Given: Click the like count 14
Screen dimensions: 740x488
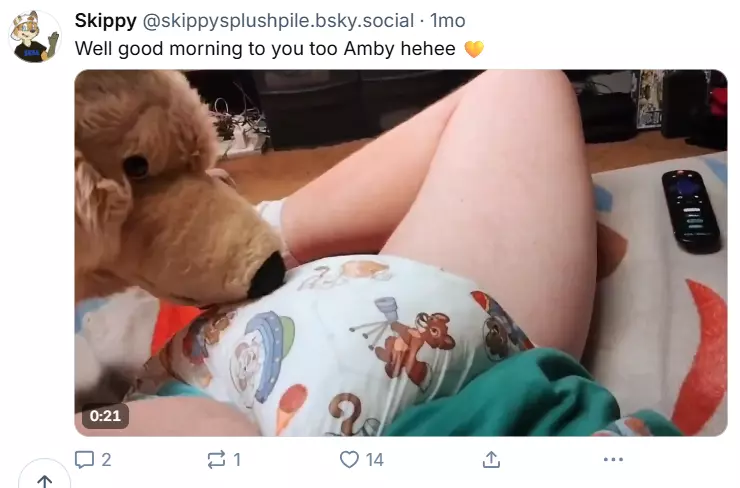Looking at the screenshot, I should [x=375, y=460].
